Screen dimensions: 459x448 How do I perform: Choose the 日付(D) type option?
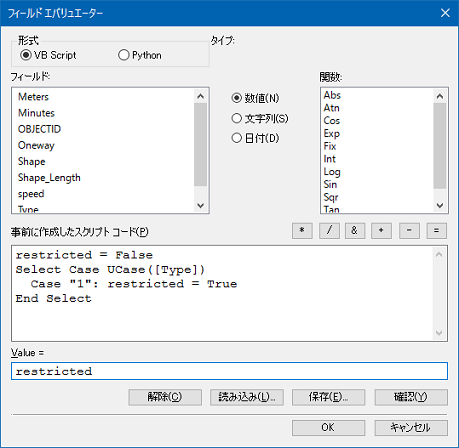coord(255,138)
